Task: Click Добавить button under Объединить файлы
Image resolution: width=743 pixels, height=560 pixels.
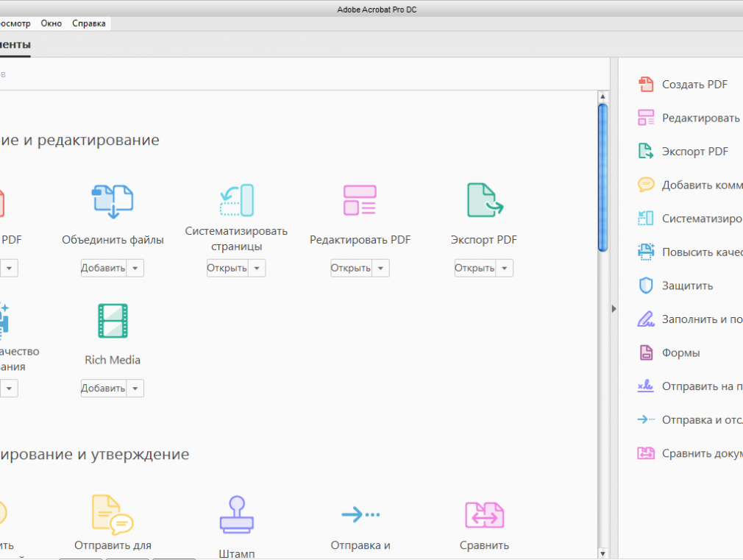Action: (x=103, y=269)
